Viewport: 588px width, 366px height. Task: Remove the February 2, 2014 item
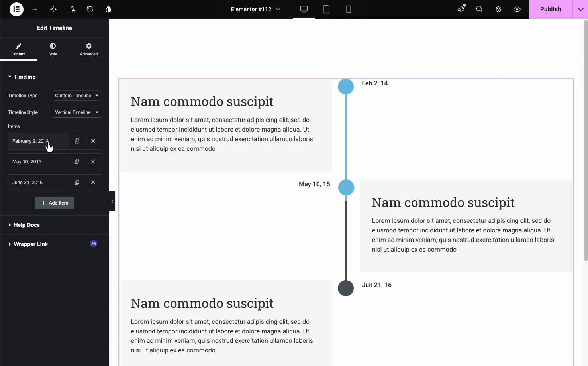(93, 141)
